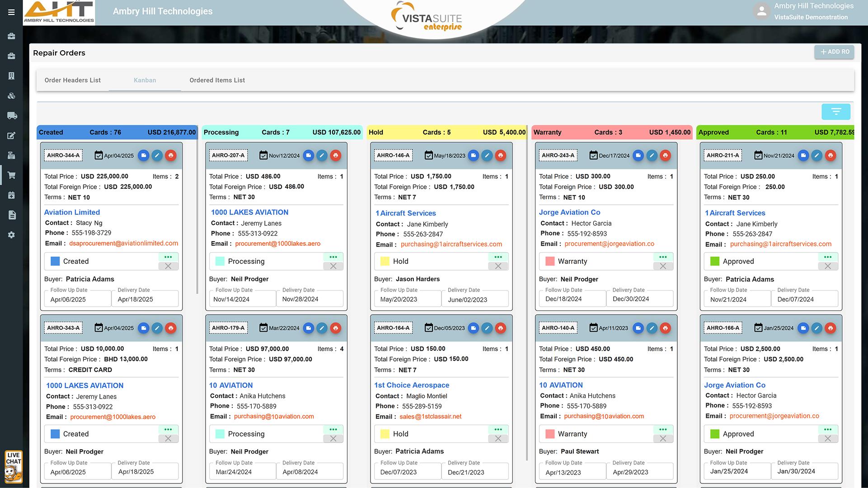Open status options dots on AHRO-207-A
The image size is (868, 488).
click(x=333, y=257)
